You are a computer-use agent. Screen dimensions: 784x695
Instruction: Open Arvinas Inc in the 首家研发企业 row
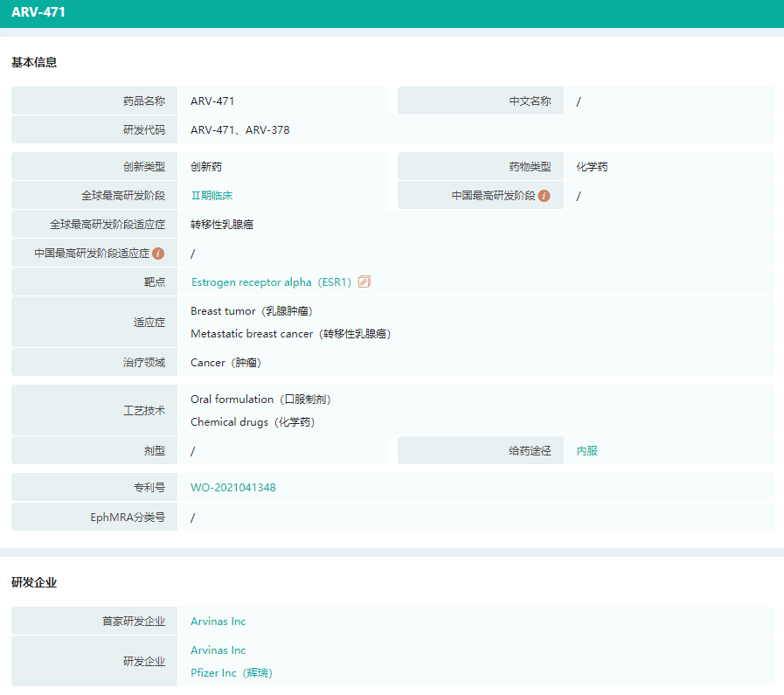(x=219, y=622)
